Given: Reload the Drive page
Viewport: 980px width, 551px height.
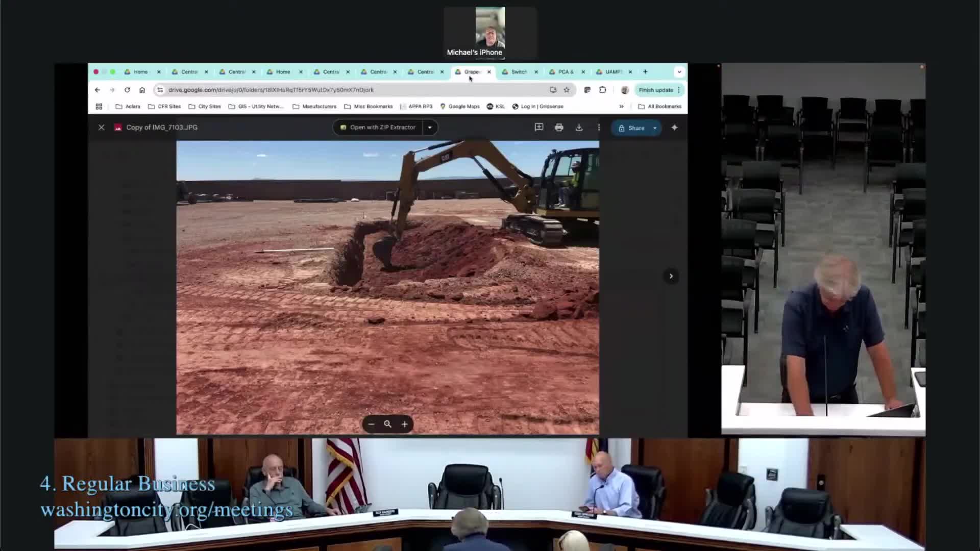Looking at the screenshot, I should tap(127, 90).
